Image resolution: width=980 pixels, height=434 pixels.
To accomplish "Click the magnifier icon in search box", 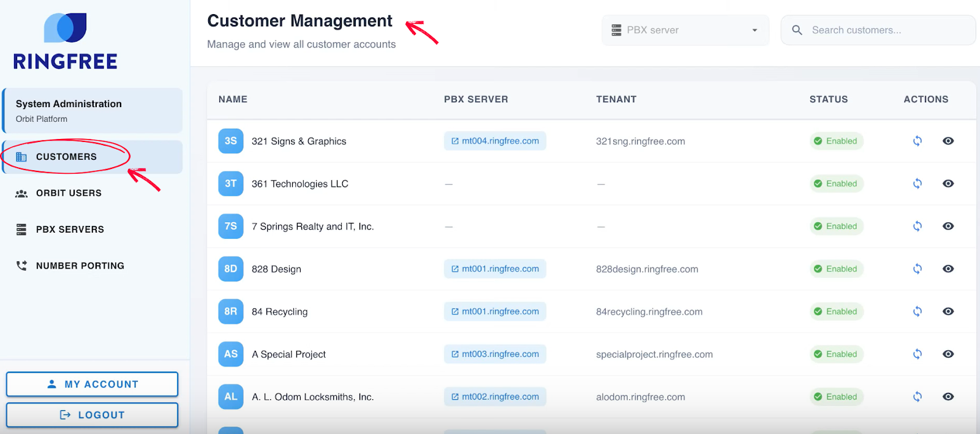I will [797, 30].
